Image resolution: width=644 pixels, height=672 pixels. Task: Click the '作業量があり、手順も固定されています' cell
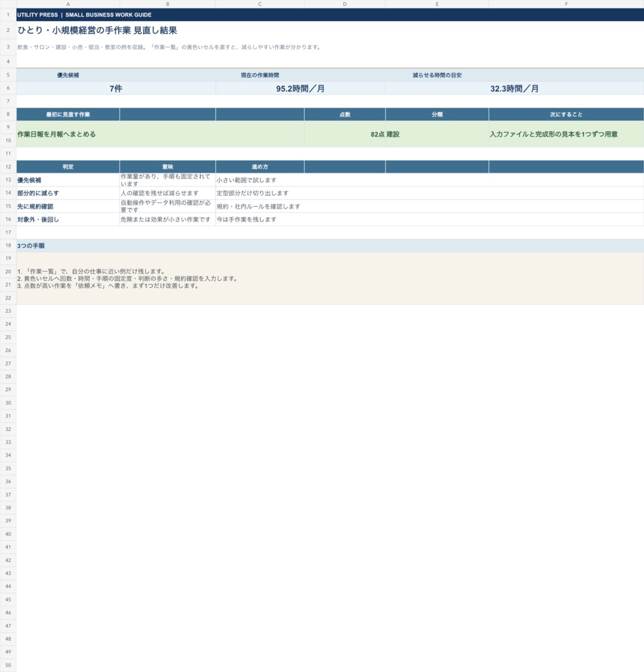click(167, 180)
